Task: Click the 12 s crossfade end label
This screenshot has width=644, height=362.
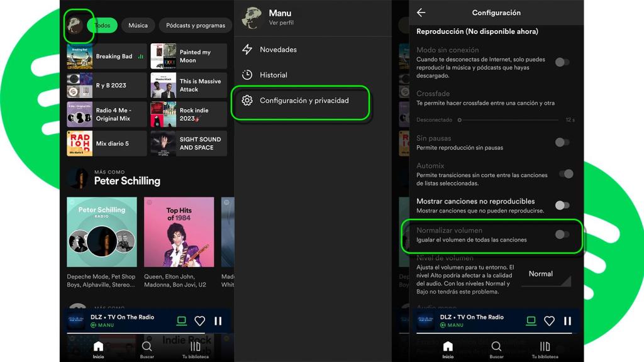Action: coord(570,120)
